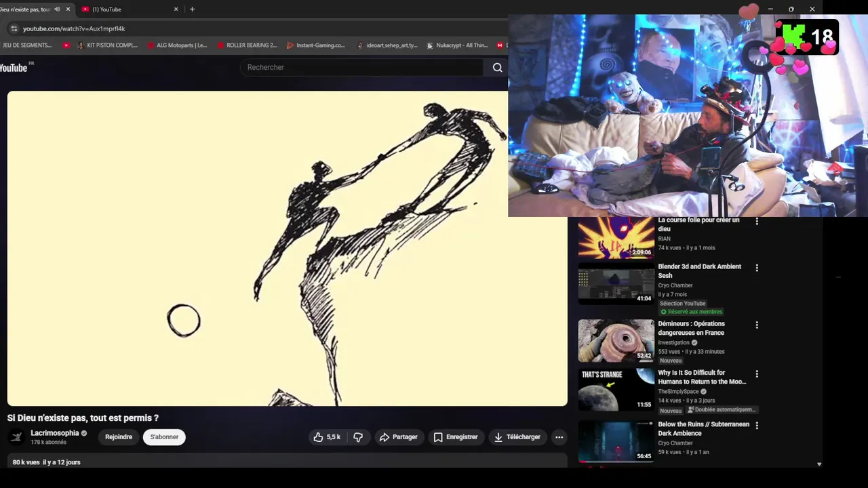Screen dimensions: 868x488
Task: Open ROLLER BEARING bookmark
Action: [x=247, y=45]
